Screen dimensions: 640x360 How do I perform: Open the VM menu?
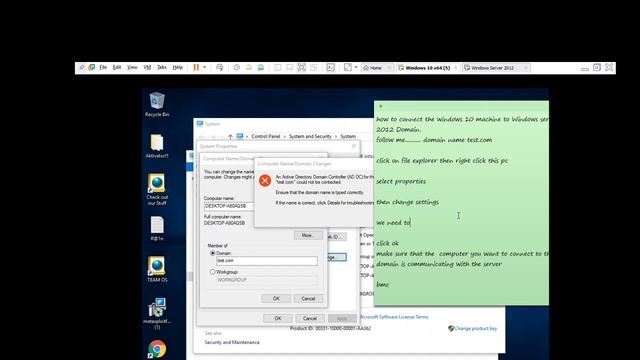[x=147, y=67]
